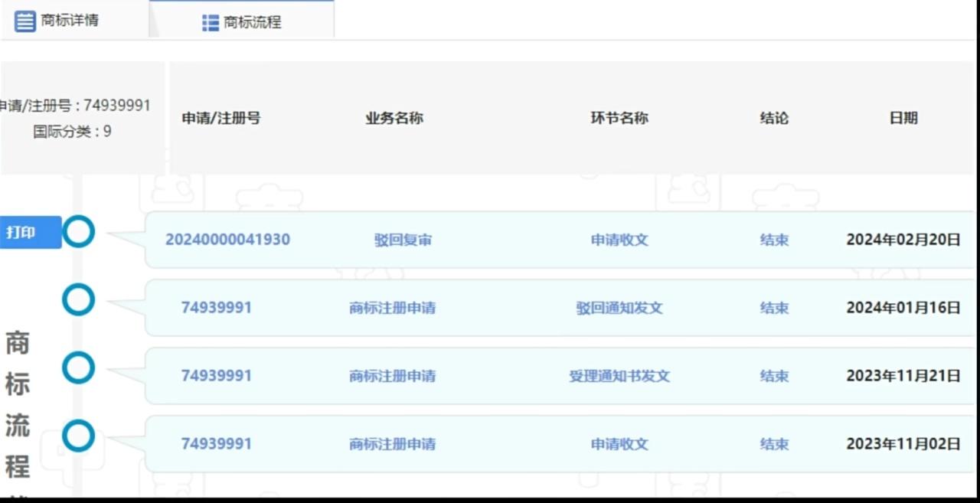Select the timeline circle for 2023年11月02日 row
The image size is (980, 503).
pos(78,436)
